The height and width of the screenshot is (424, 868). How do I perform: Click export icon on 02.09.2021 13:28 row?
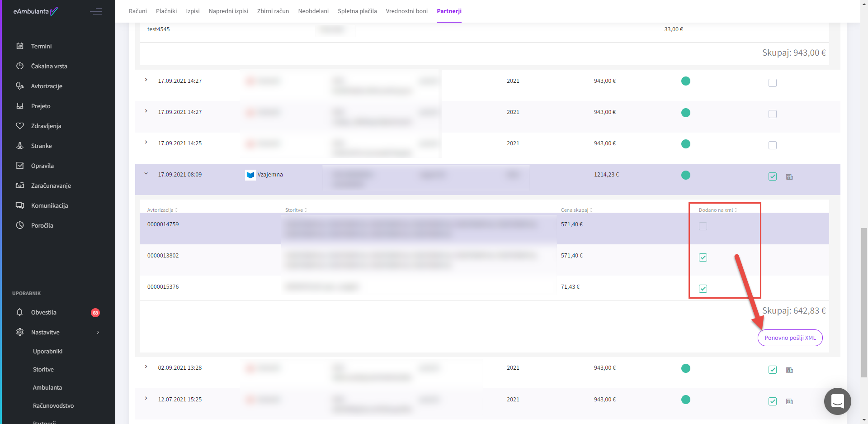pyautogui.click(x=789, y=370)
